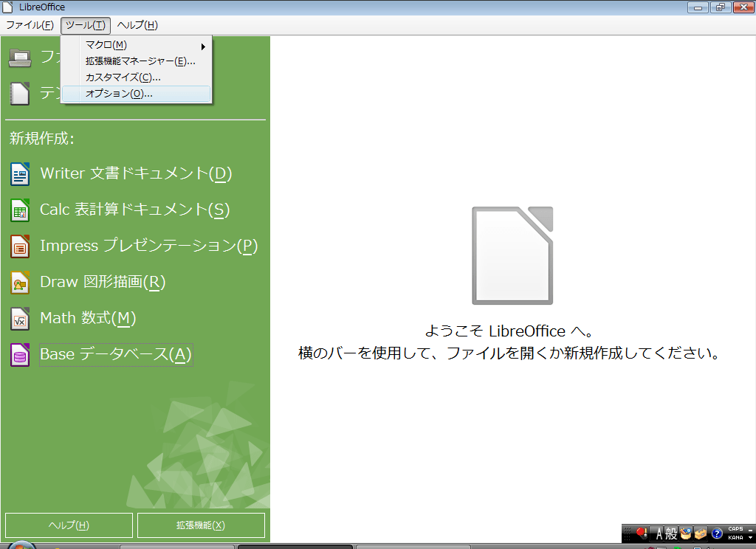This screenshot has height=549, width=756.
Task: Minimize the language bar with dash button
Action: [x=751, y=530]
